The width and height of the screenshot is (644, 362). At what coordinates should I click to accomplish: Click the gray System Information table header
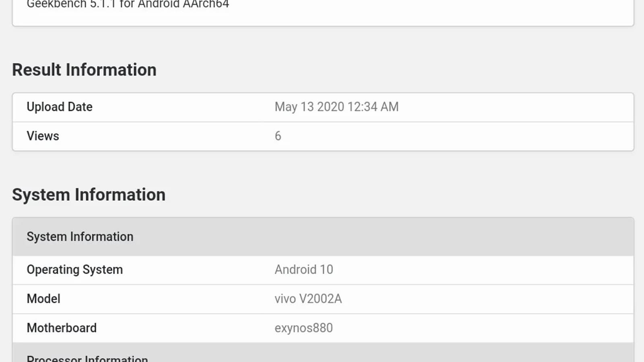coord(80,237)
